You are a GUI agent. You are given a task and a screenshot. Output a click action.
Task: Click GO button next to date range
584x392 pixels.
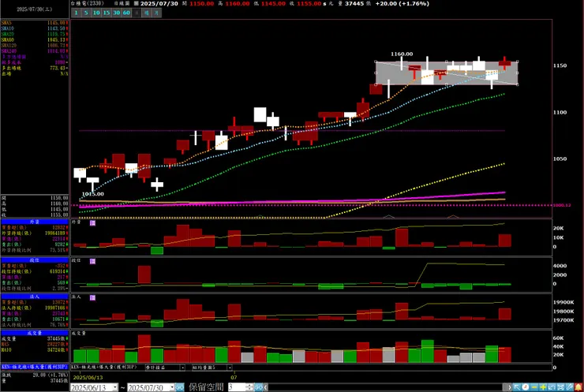pyautogui.click(x=179, y=387)
